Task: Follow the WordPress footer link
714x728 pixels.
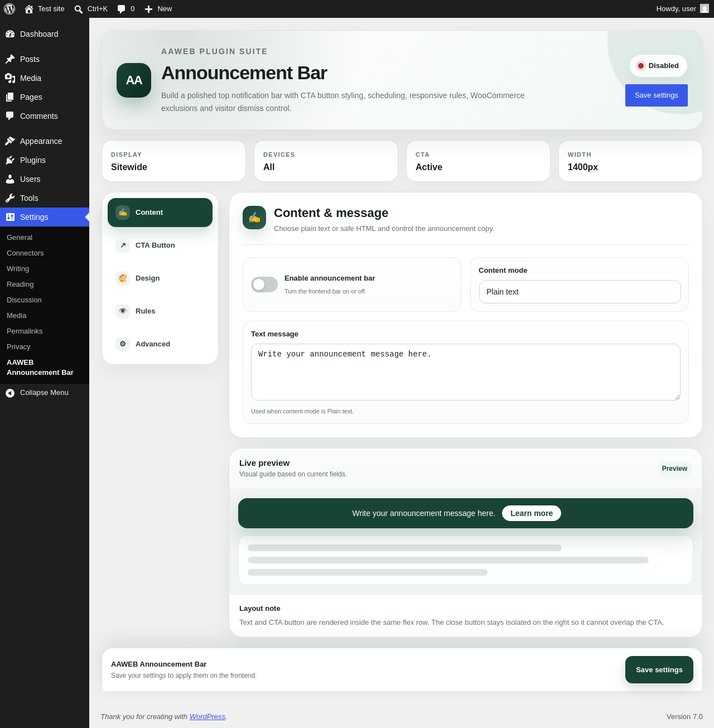Action: (x=208, y=717)
